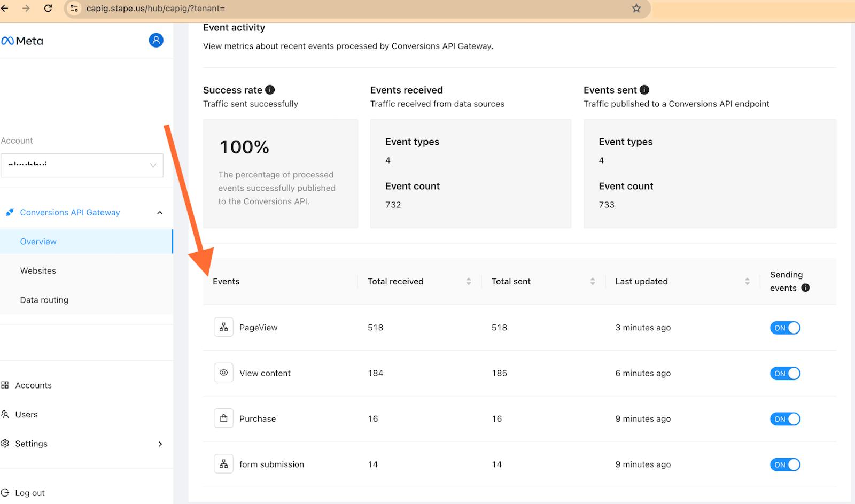Open site information icon in address bar
The height and width of the screenshot is (504, 855).
click(74, 9)
